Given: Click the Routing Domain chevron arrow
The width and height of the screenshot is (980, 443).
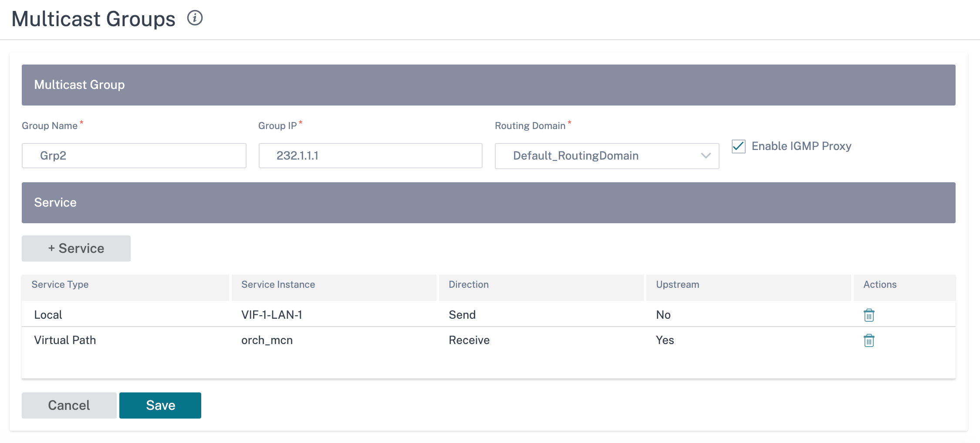Looking at the screenshot, I should click(x=706, y=156).
